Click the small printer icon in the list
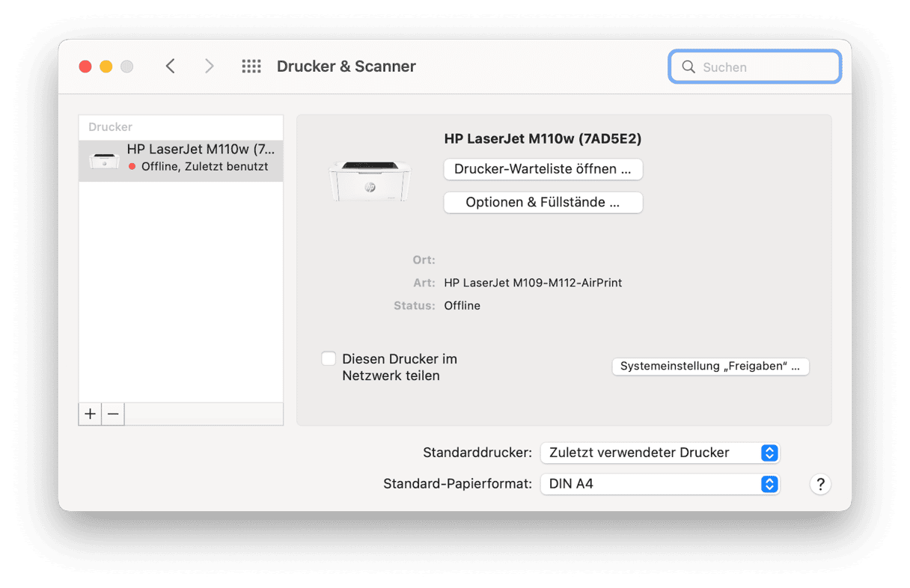The image size is (910, 588). click(x=104, y=160)
